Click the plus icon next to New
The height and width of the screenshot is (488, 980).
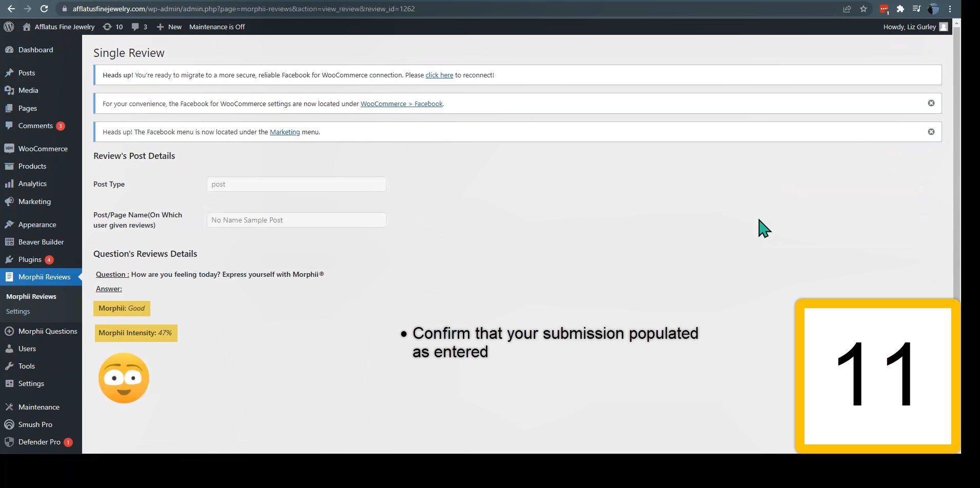pyautogui.click(x=160, y=27)
